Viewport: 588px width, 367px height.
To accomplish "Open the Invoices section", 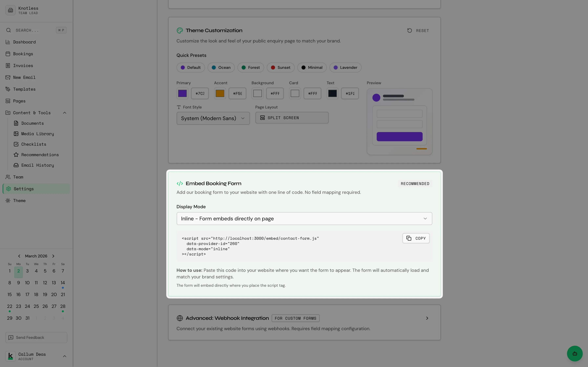I will tap(23, 66).
